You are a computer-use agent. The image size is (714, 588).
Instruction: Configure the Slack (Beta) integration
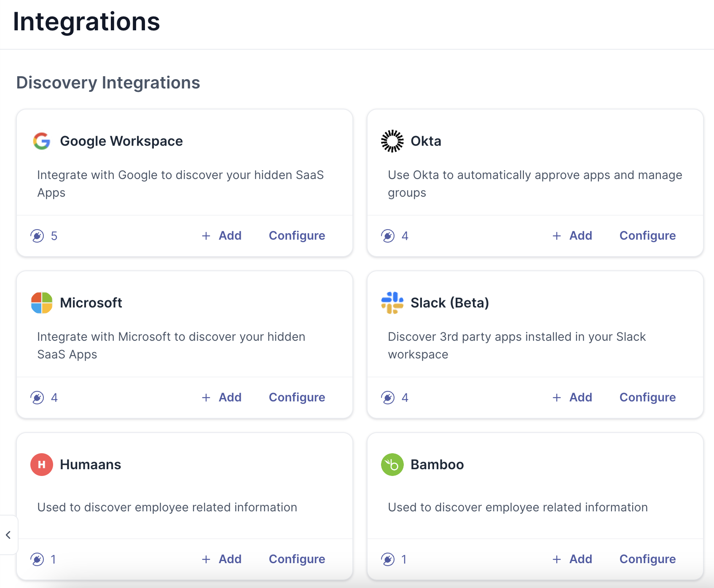647,398
